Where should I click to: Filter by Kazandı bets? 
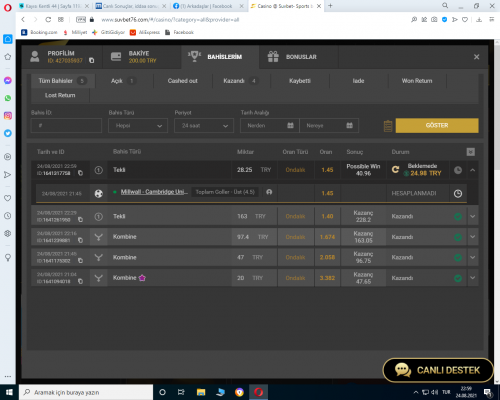(241, 81)
